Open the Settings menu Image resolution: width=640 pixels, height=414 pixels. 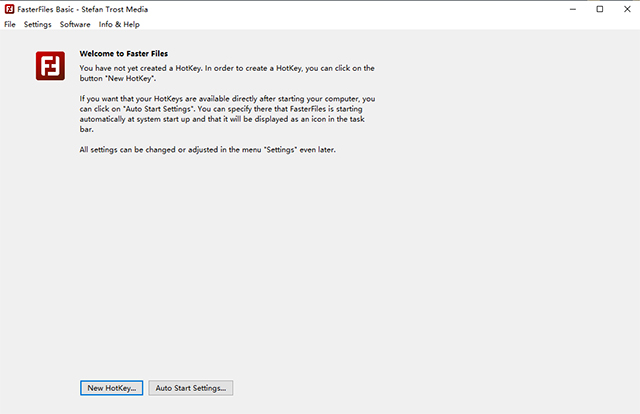click(x=37, y=24)
